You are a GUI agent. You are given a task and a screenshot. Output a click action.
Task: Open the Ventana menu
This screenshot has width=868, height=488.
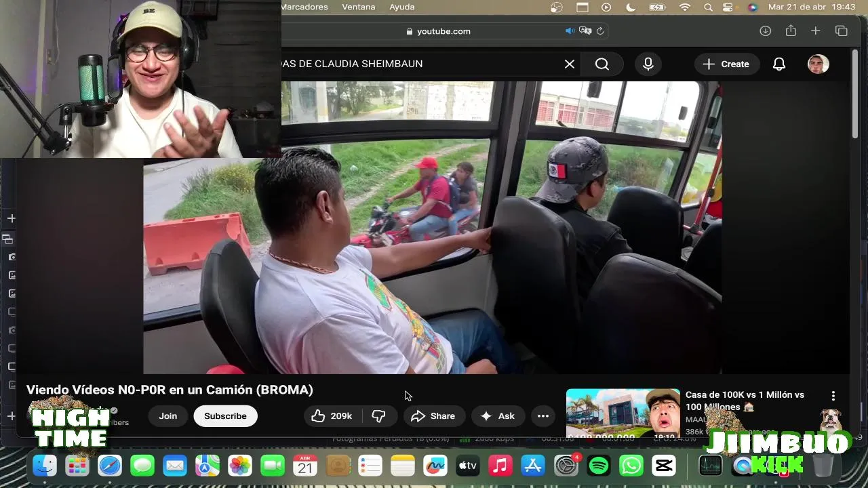coord(359,7)
